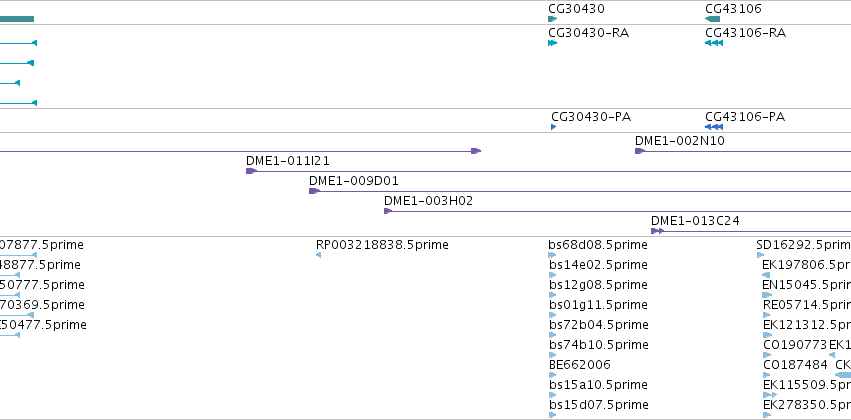Open the CG43106-PA label
The height and width of the screenshot is (420, 851).
coord(745,117)
